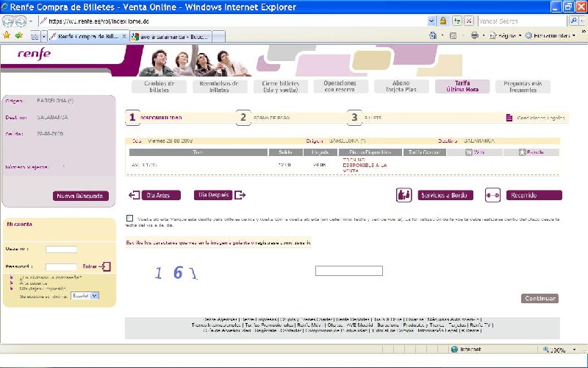Show more toolbar commands chevron

pyautogui.click(x=584, y=32)
